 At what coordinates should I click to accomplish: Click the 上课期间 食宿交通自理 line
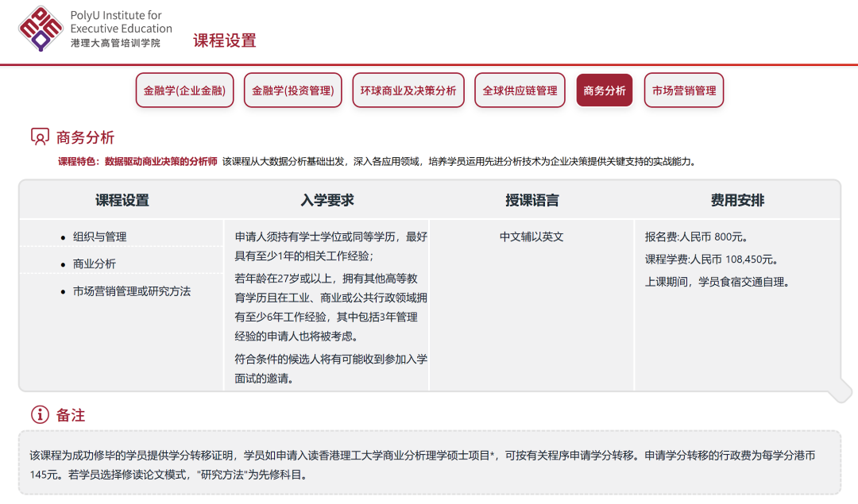[717, 282]
